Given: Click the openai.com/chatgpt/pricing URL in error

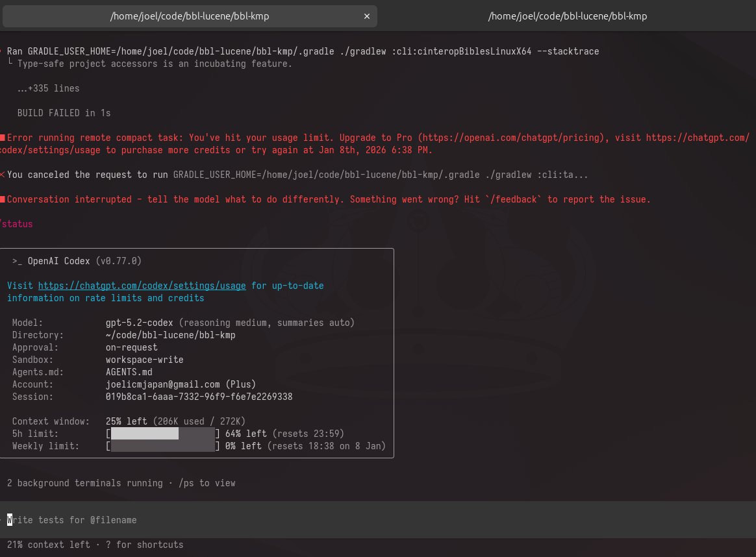Looking at the screenshot, I should [510, 138].
